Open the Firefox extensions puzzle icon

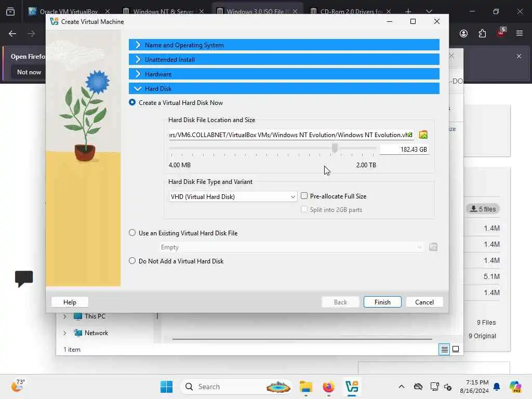coord(482,33)
